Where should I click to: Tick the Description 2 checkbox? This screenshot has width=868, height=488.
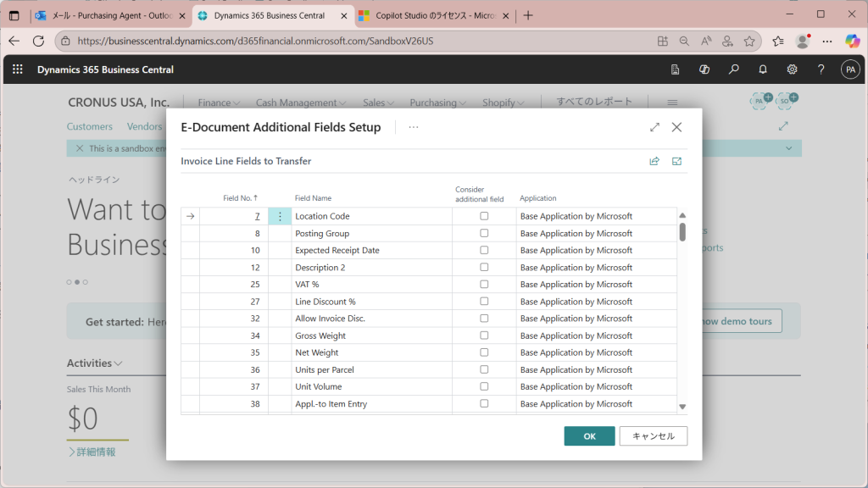[484, 267]
